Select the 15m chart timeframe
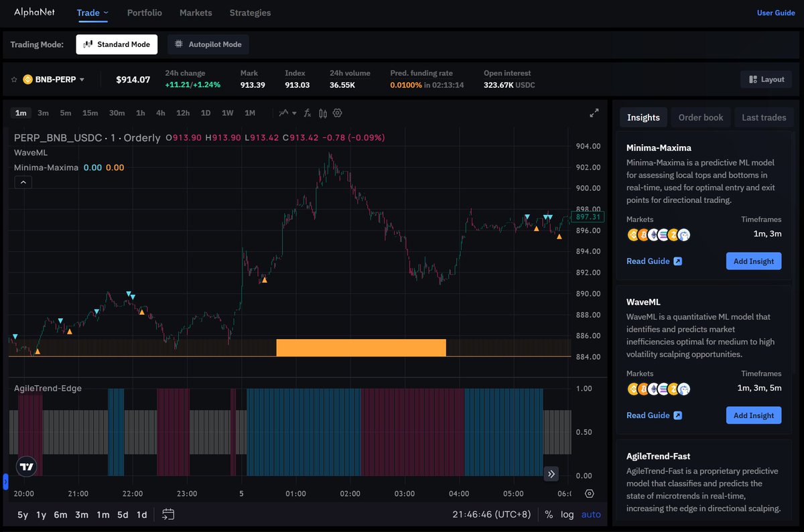This screenshot has width=804, height=532. click(x=90, y=113)
